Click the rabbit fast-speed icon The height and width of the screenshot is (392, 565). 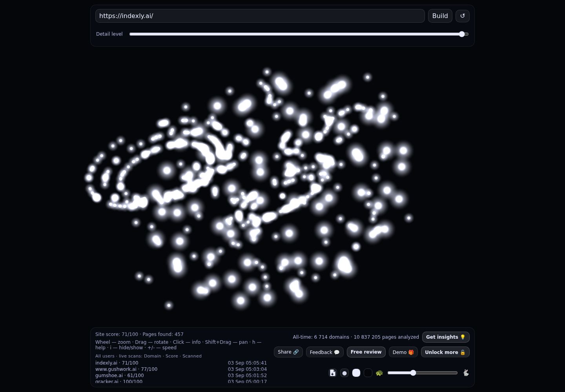466,373
